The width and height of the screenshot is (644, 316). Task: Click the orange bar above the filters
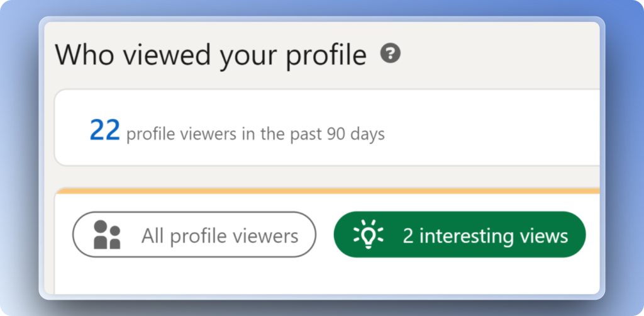pyautogui.click(x=327, y=190)
